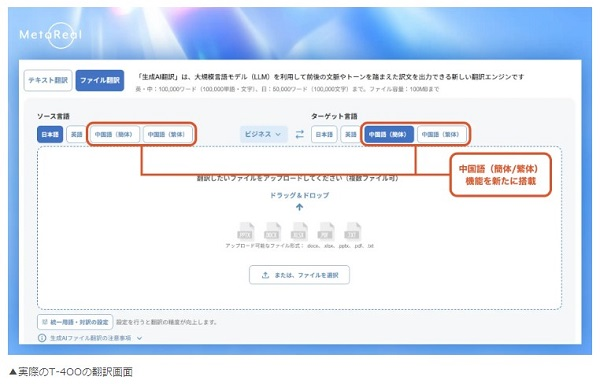Click caption 実際のT-400の翻訳画面
This screenshot has height=384, width=600.
click(70, 372)
